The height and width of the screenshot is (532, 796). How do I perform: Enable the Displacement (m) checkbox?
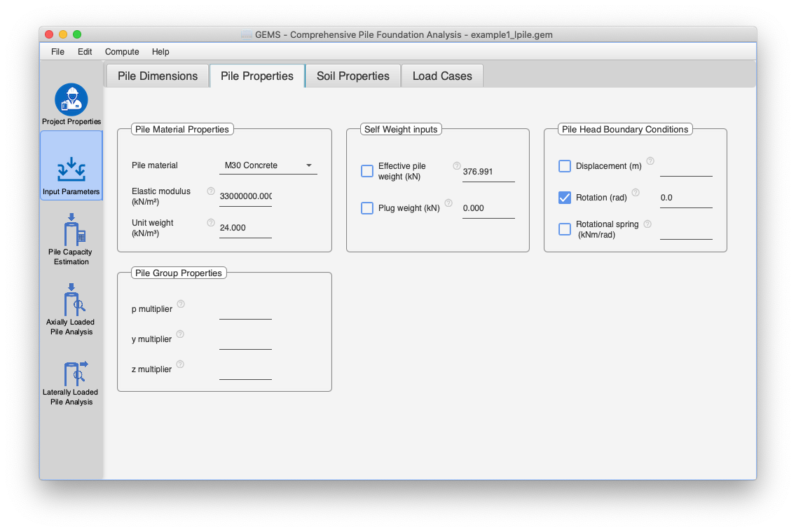tap(565, 166)
